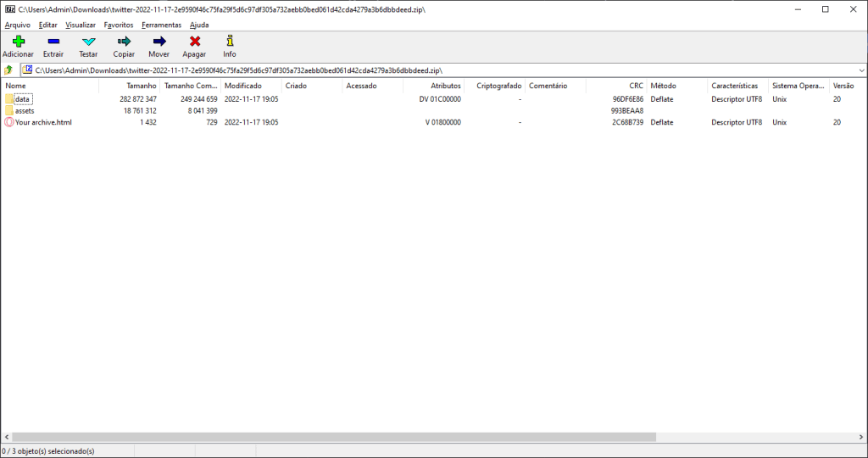Click the Copiar toolbar icon
Viewport: 868px width, 458px height.
[124, 42]
